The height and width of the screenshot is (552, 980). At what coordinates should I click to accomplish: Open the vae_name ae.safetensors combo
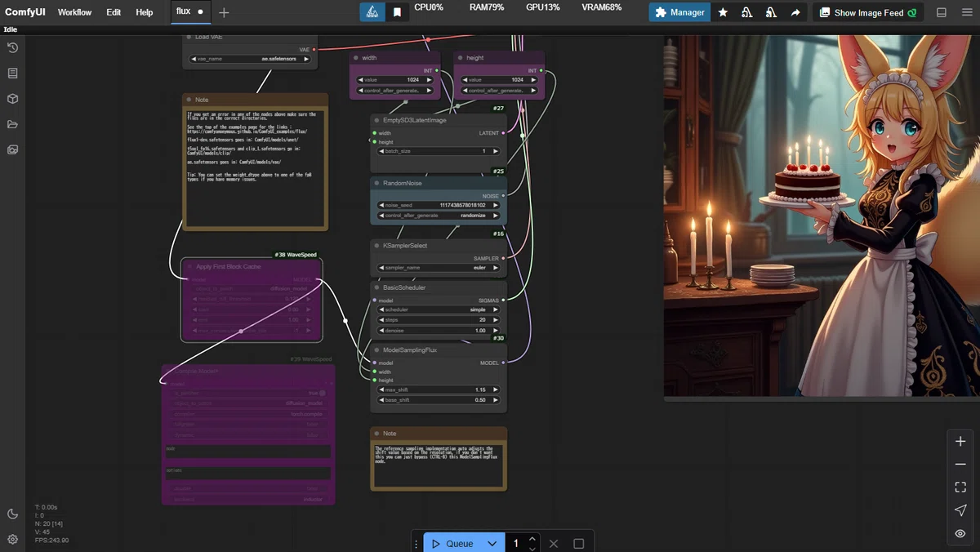(250, 59)
